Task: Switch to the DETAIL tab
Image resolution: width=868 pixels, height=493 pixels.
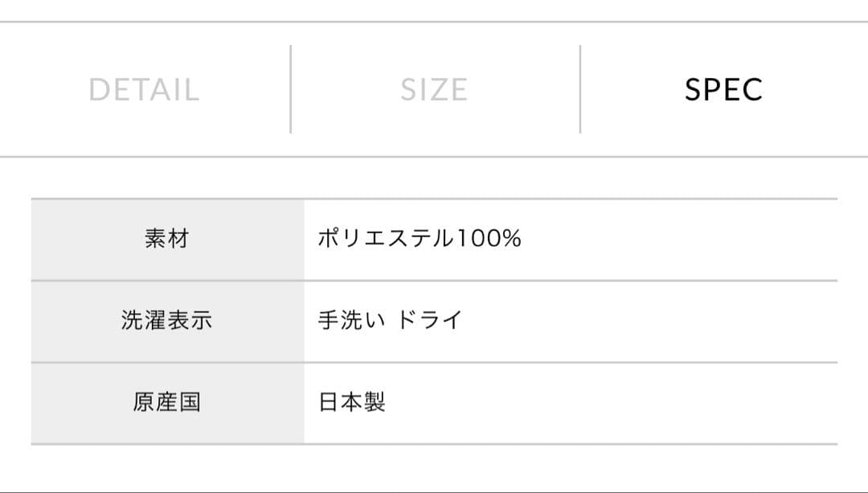Action: (145, 90)
